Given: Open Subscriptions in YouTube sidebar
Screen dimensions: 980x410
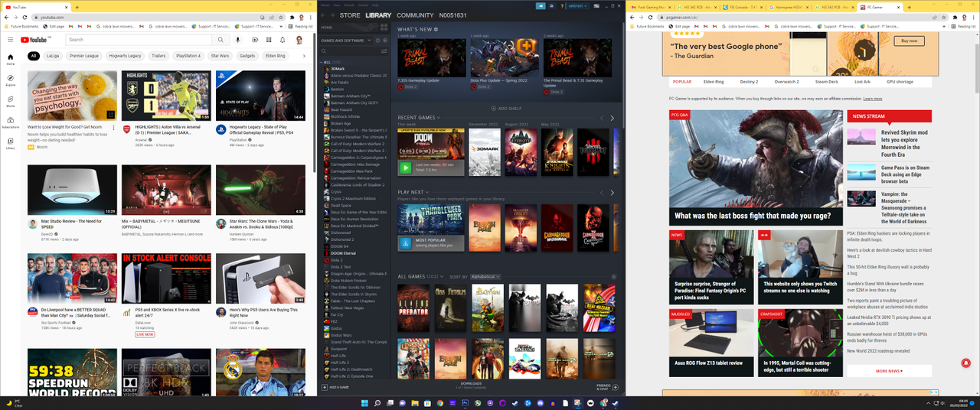Looking at the screenshot, I should (10, 122).
